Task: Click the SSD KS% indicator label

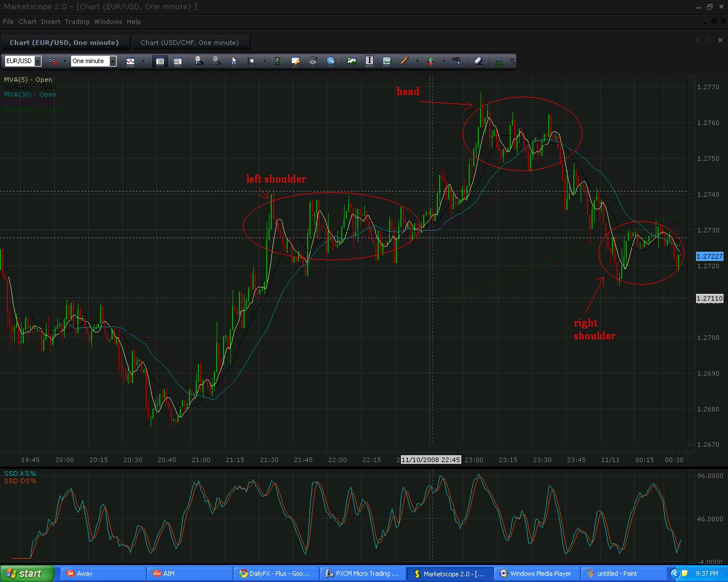Action: 20,473
